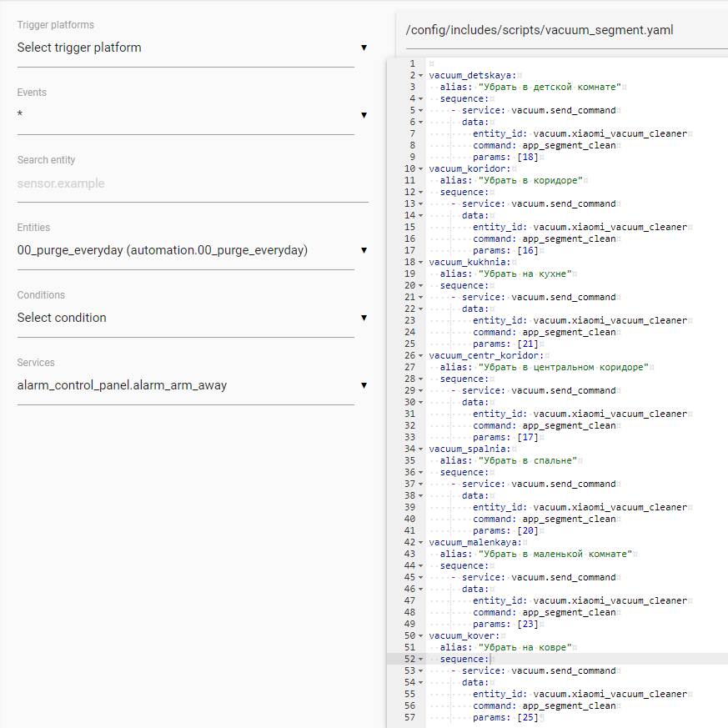728x728 pixels.
Task: Click params value [18] on line 9
Action: click(x=528, y=157)
